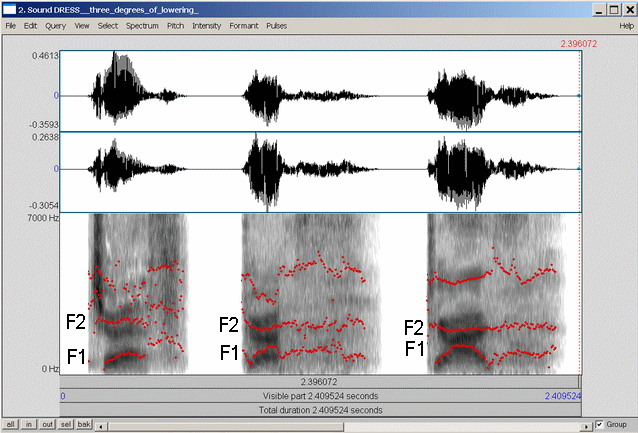
Task: Open the Pitch menu
Action: coord(175,24)
